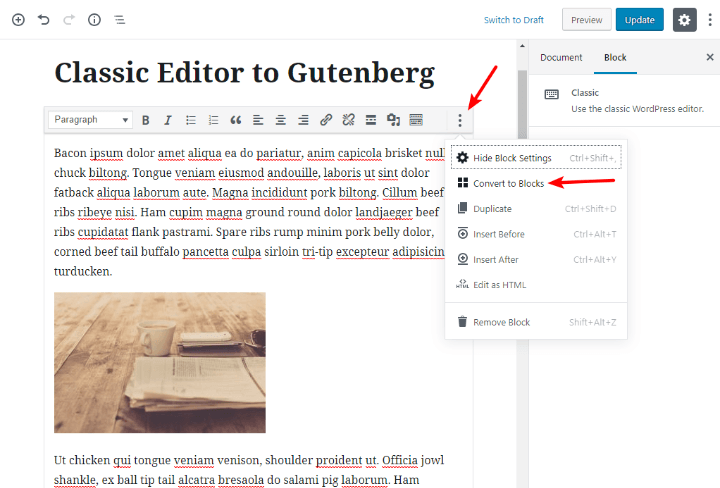Click Switch to Draft link
Image resolution: width=720 pixels, height=488 pixels.
[x=513, y=20]
